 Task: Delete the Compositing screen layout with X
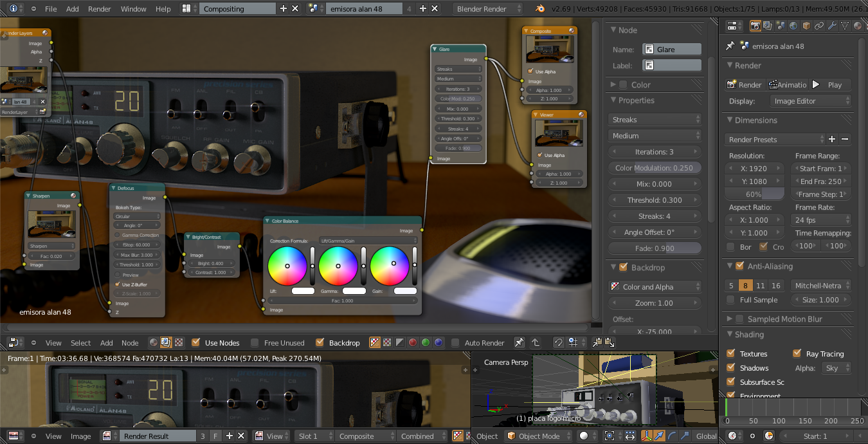click(295, 8)
